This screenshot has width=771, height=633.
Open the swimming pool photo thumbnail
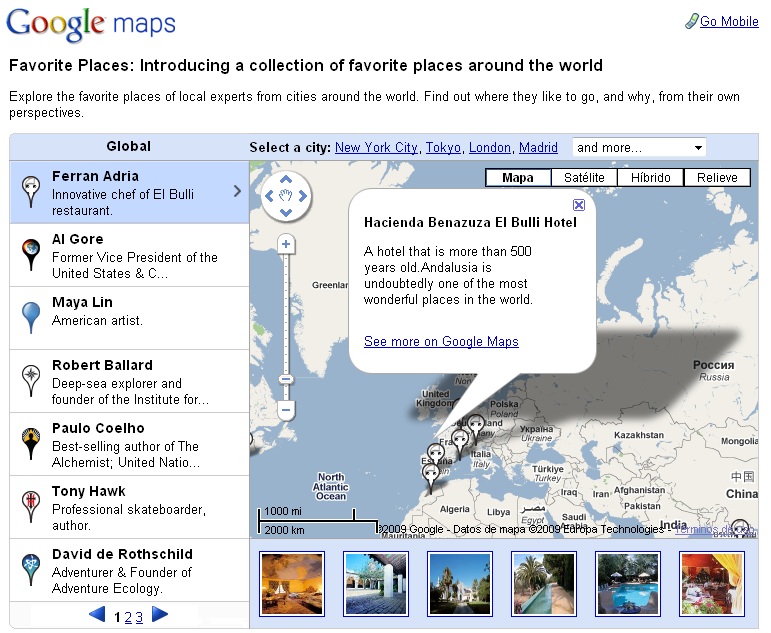point(627,583)
